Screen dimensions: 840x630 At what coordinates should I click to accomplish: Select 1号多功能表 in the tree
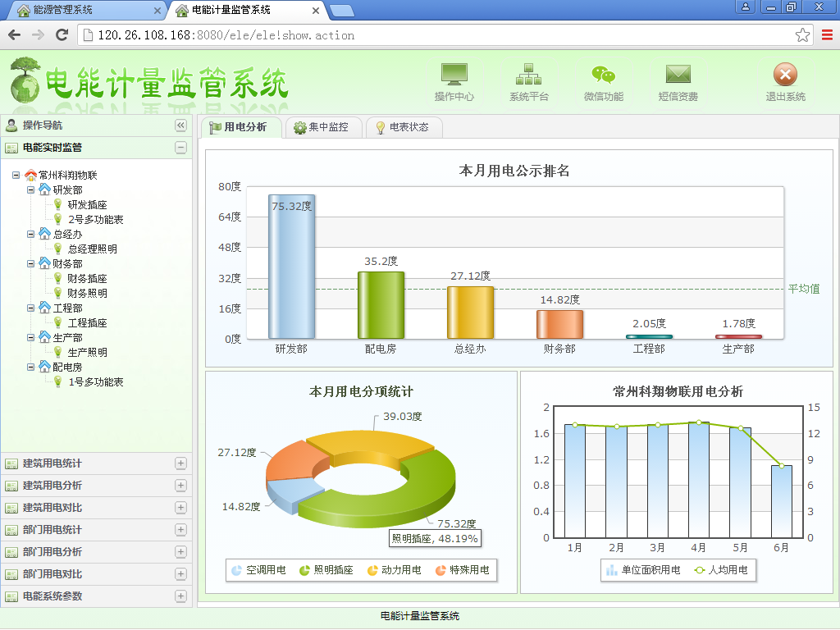coord(95,381)
